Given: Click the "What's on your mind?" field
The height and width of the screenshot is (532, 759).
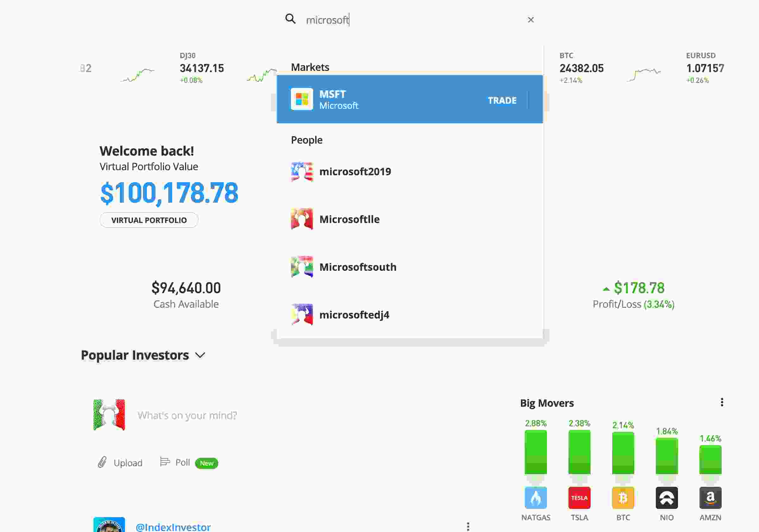Looking at the screenshot, I should pos(187,415).
